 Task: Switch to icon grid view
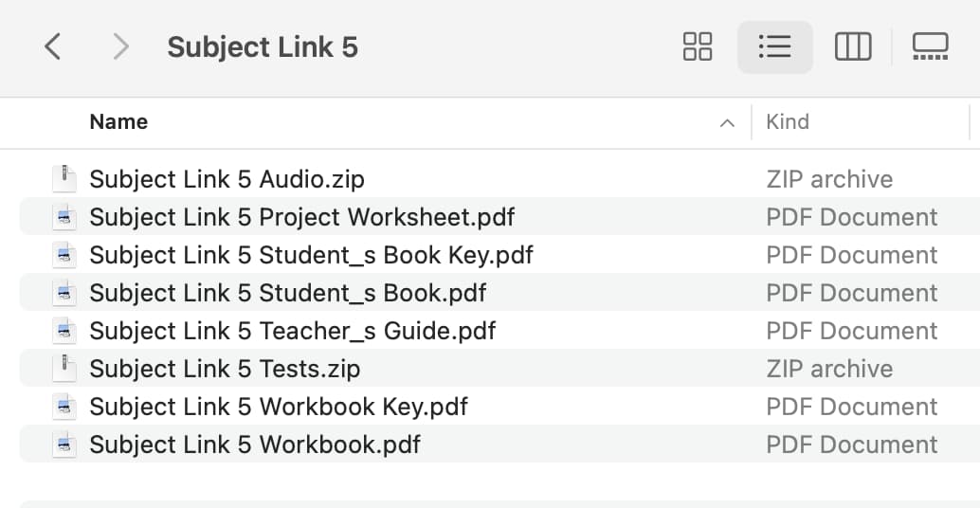(698, 46)
